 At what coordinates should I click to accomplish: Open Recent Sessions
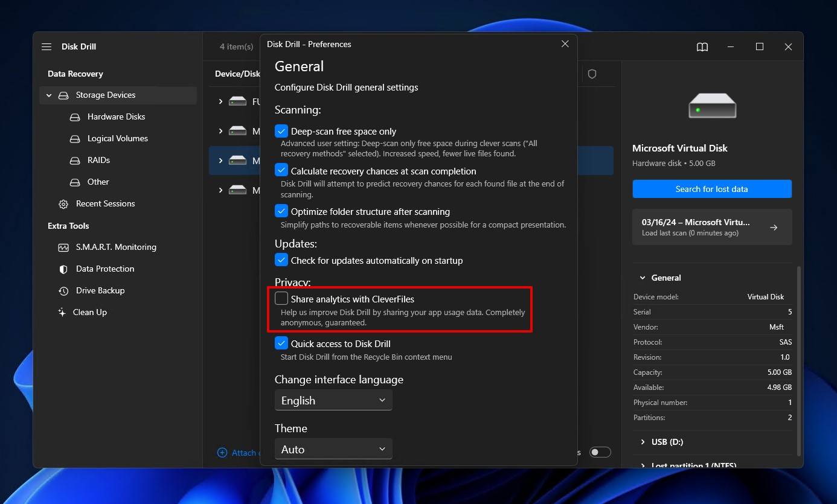click(105, 203)
